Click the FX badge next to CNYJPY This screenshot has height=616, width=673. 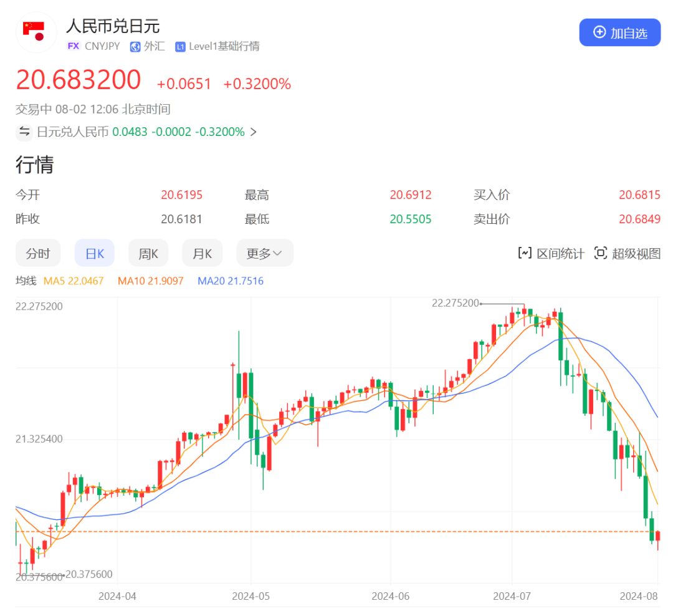pos(73,46)
